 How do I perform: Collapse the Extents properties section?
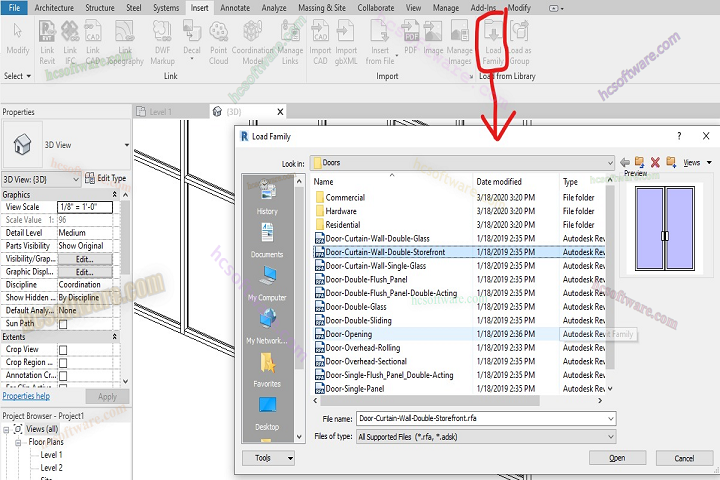[115, 337]
